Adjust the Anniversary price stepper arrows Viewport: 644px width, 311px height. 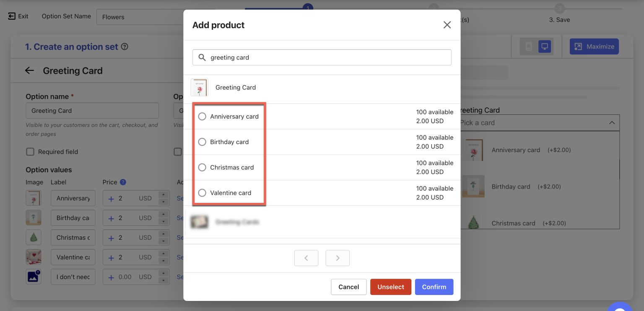click(164, 198)
